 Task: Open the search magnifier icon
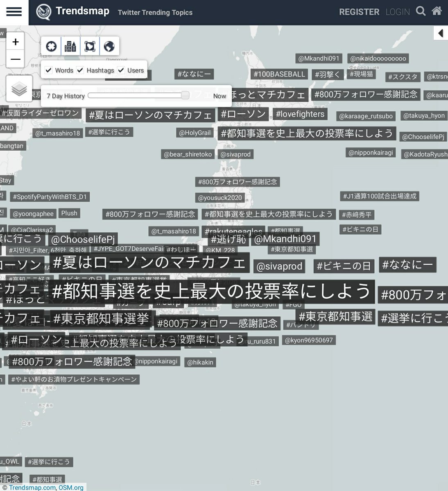tap(421, 11)
